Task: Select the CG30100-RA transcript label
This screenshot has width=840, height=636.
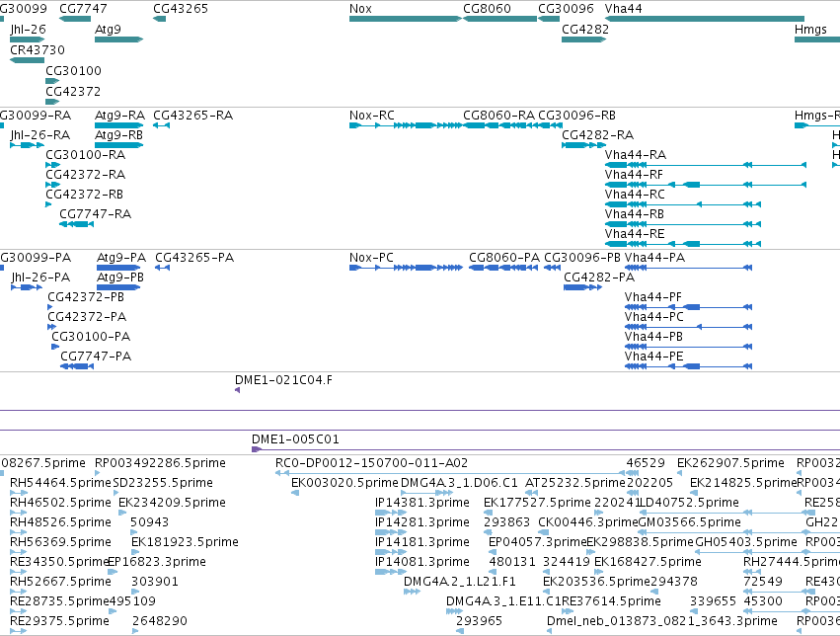Action: coord(85,155)
